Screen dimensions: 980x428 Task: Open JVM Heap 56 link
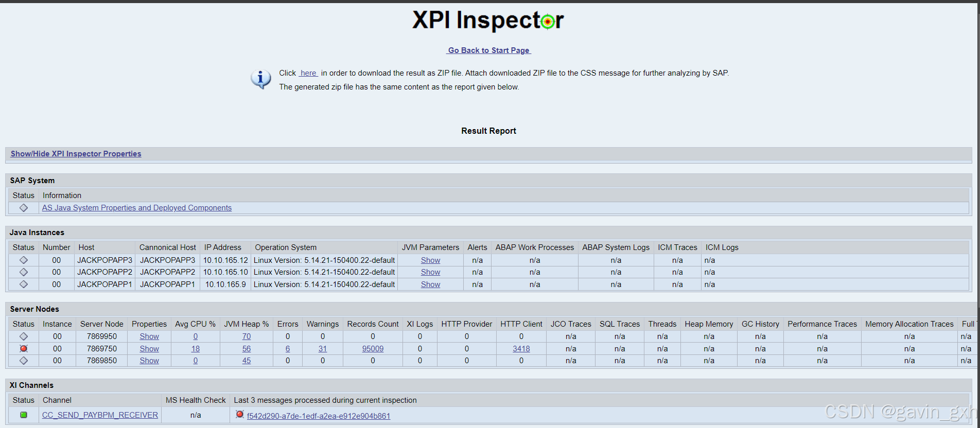click(x=247, y=349)
